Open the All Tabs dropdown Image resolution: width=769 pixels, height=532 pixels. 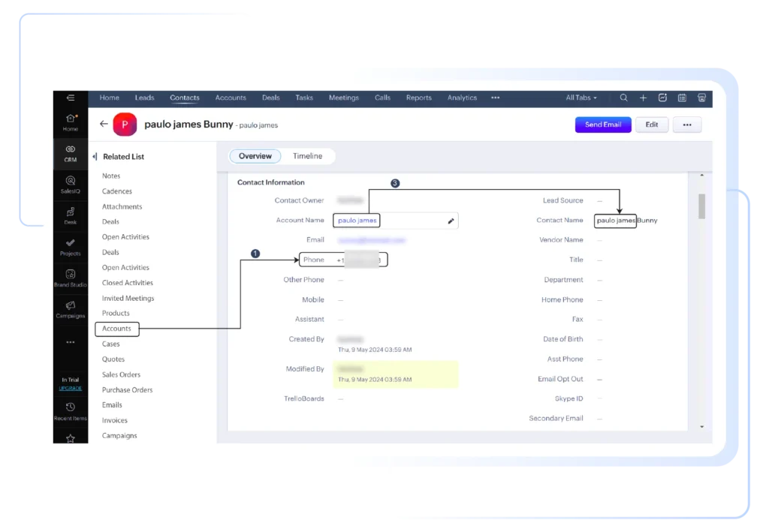[580, 98]
